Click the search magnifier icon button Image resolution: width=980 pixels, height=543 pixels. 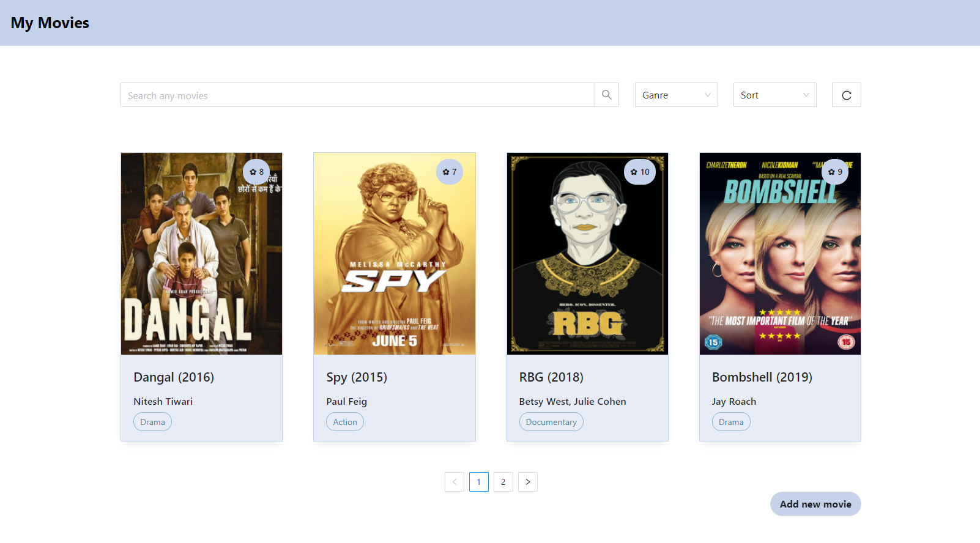[606, 95]
